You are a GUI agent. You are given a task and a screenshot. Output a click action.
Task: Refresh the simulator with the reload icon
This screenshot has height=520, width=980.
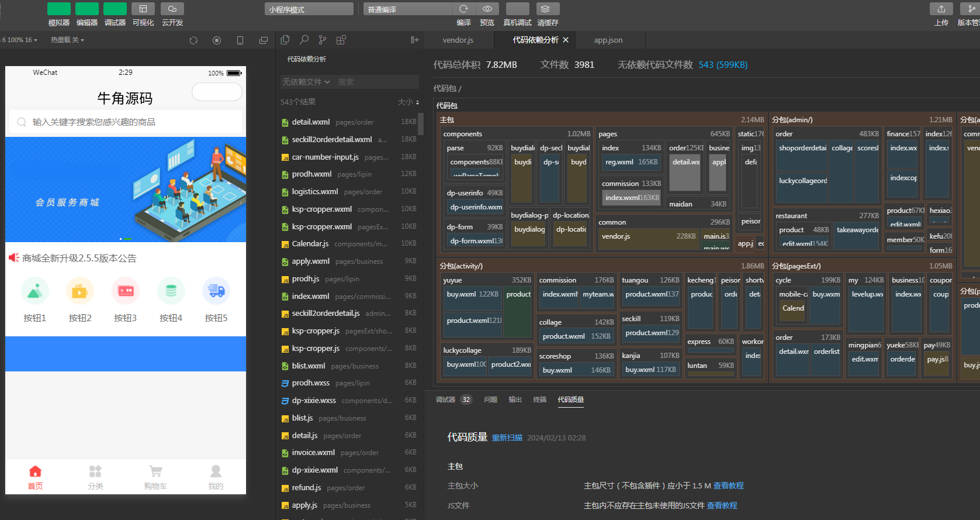(x=193, y=40)
